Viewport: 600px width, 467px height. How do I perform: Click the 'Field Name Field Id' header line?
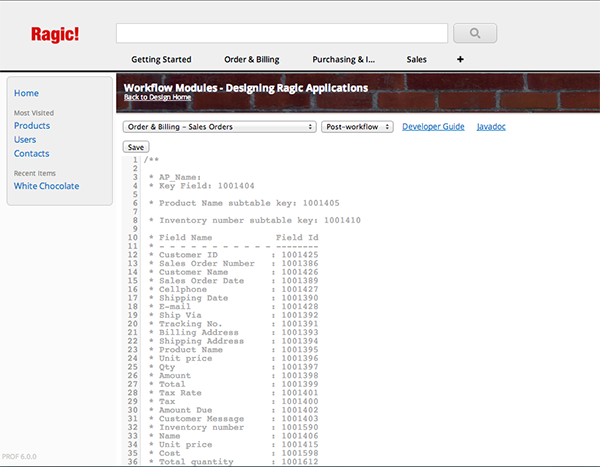click(233, 238)
